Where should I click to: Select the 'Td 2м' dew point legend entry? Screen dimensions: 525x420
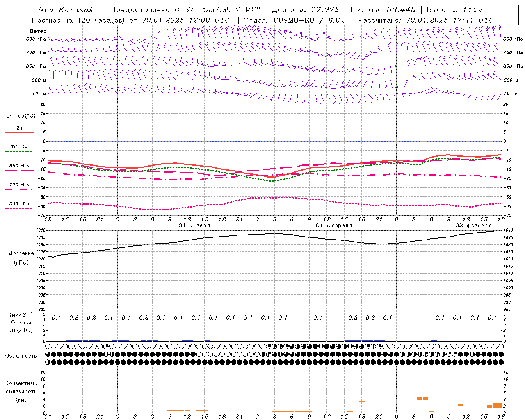[x=19, y=147]
